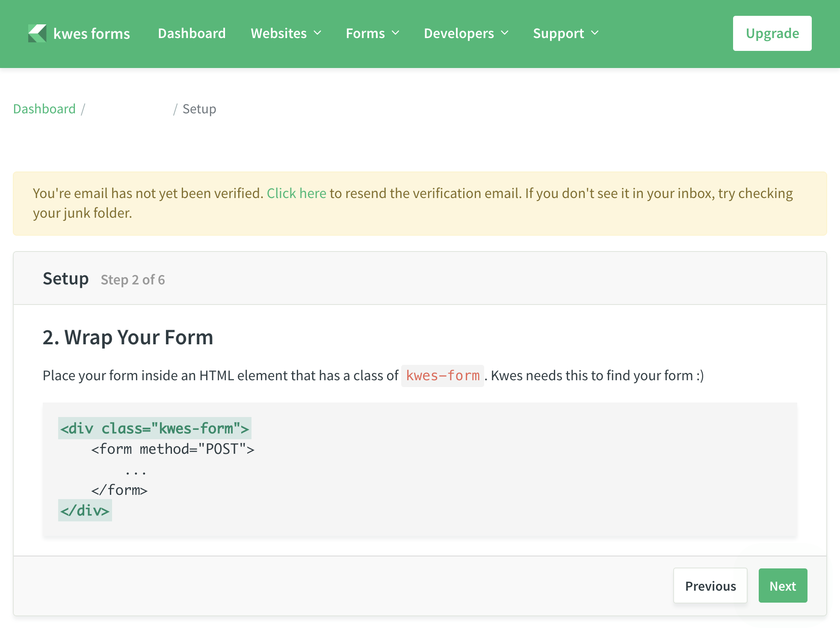The height and width of the screenshot is (633, 840).
Task: Expand the Forms dropdown chevron
Action: [x=396, y=33]
